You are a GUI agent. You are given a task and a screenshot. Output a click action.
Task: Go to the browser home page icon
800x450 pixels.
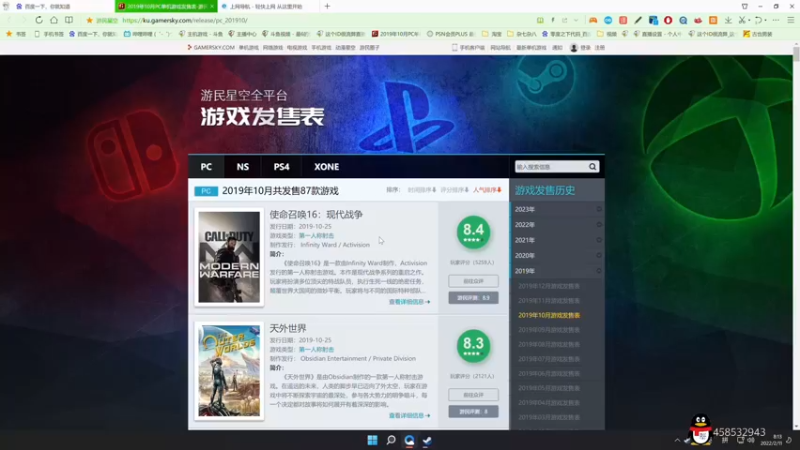(54, 20)
